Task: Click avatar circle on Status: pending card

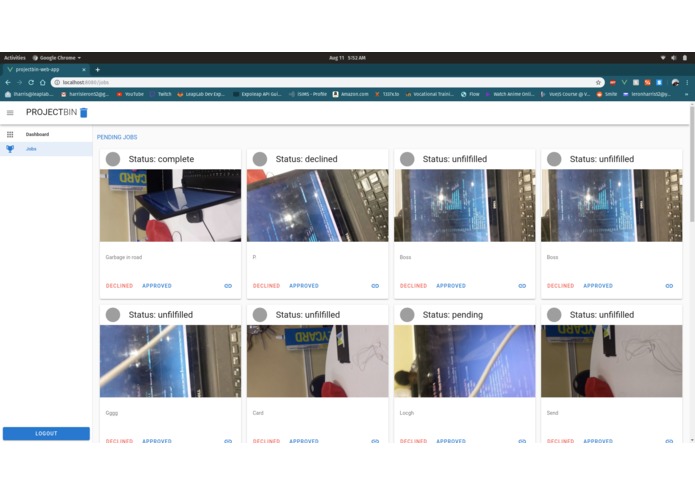Action: (x=407, y=315)
